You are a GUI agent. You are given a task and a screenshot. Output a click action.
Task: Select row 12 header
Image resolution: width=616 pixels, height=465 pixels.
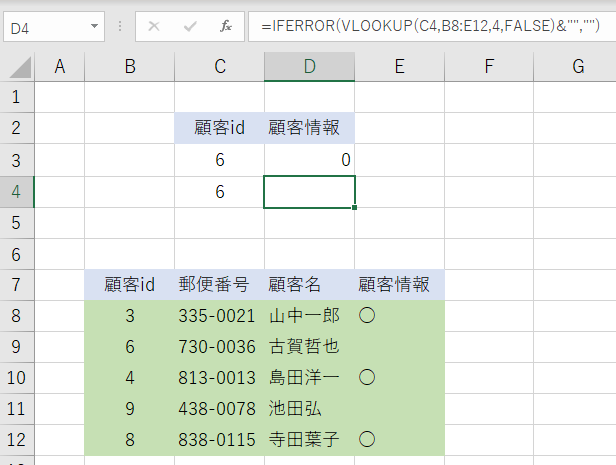point(16,440)
